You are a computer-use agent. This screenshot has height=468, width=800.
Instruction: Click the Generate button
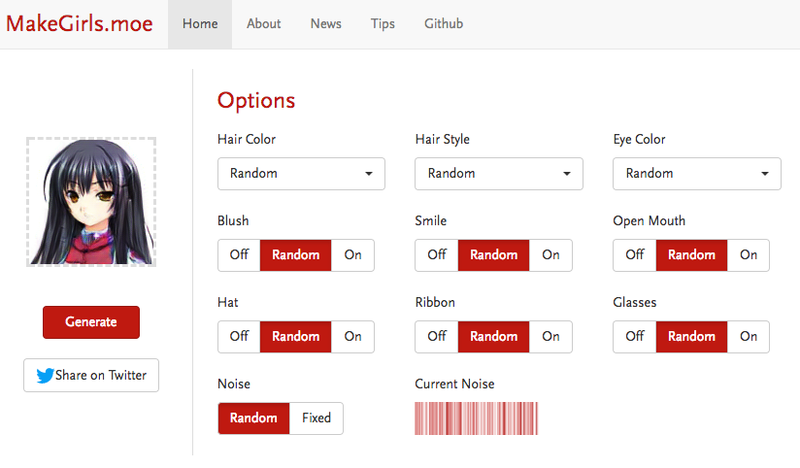point(91,322)
